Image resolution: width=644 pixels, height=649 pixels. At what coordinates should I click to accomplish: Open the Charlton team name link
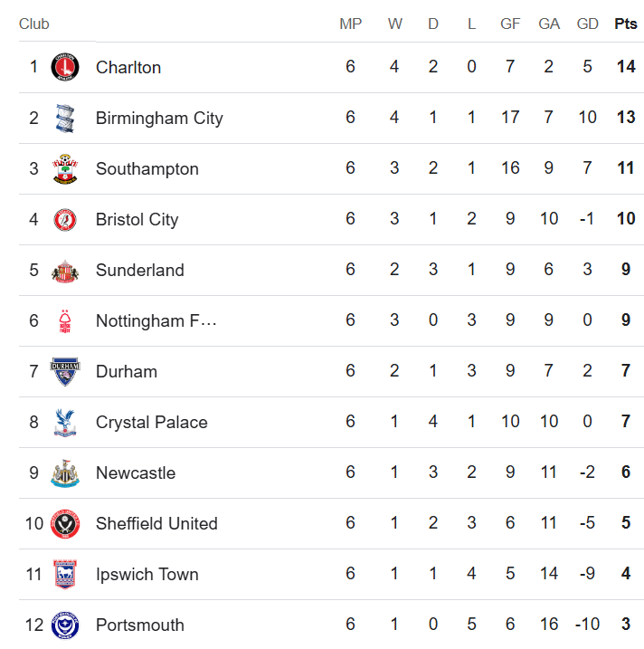click(x=128, y=68)
